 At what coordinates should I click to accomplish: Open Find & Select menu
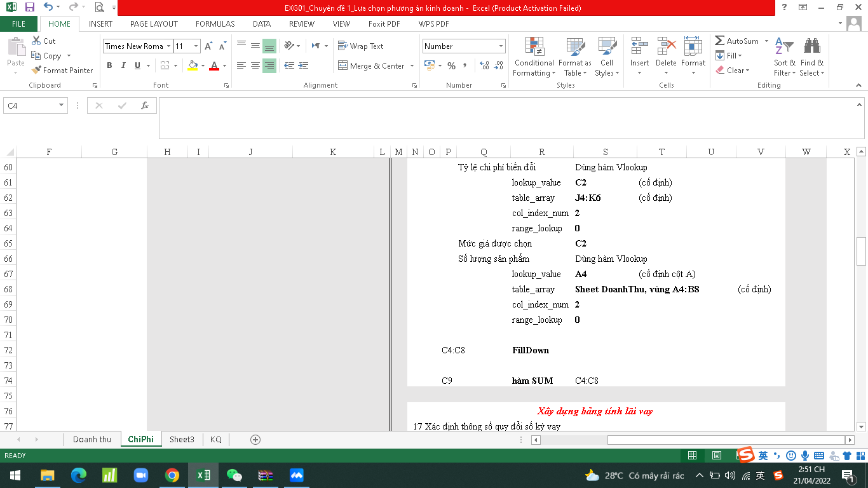[812, 57]
